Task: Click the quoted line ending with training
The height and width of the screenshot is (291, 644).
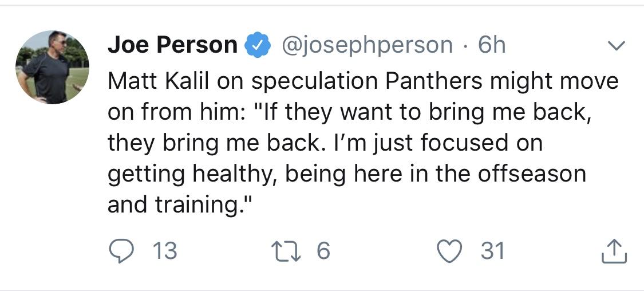Action: tap(179, 205)
